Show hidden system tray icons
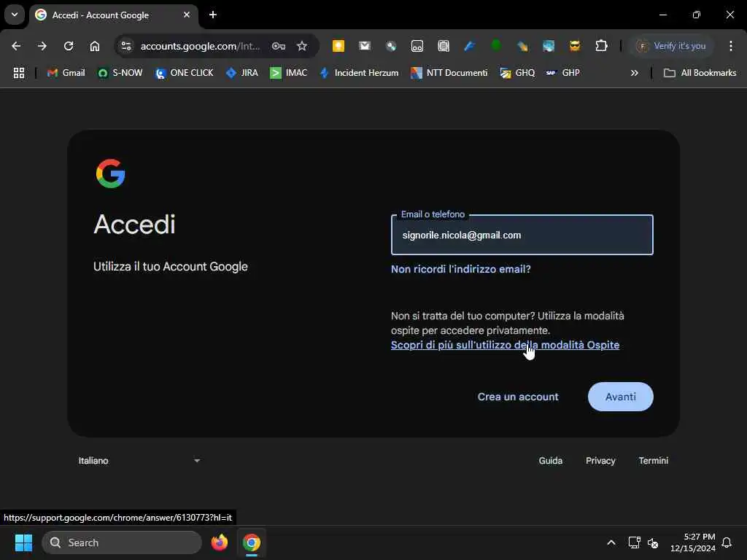 [611, 542]
